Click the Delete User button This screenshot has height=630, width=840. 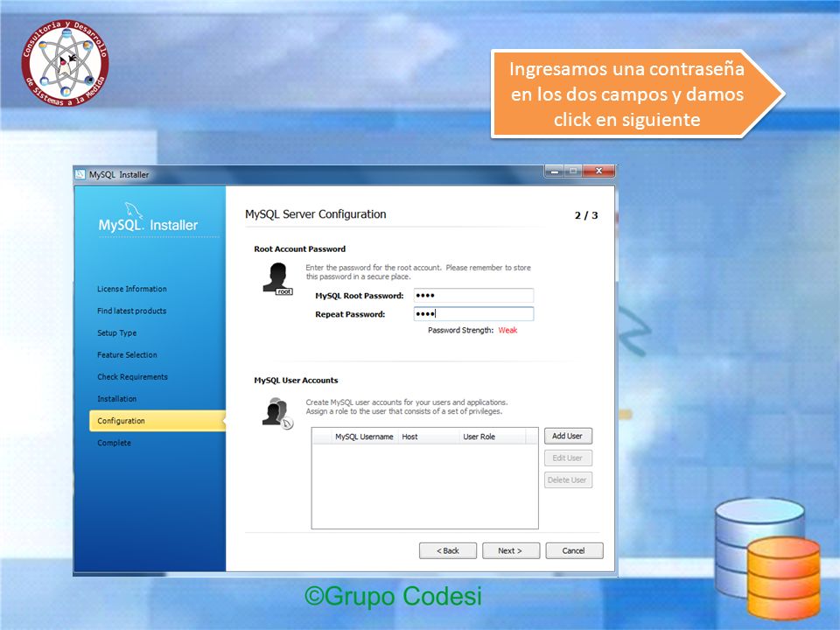(x=568, y=480)
